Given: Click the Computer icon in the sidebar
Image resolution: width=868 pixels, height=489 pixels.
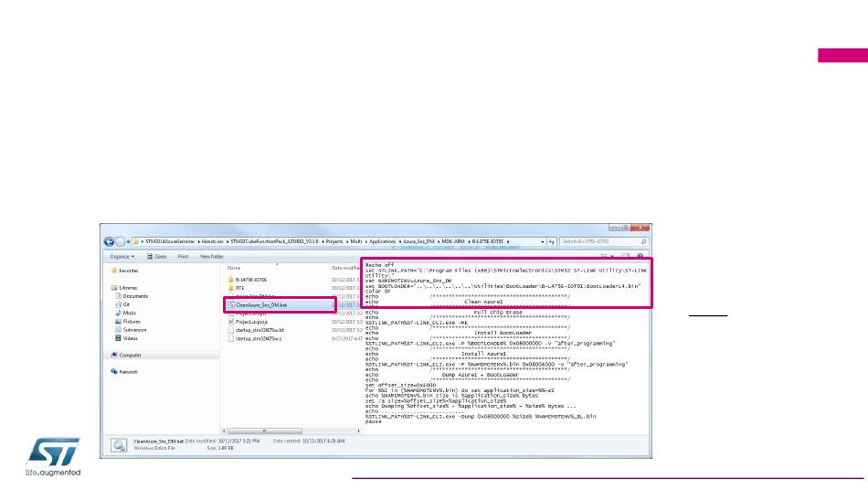Looking at the screenshot, I should click(x=114, y=355).
